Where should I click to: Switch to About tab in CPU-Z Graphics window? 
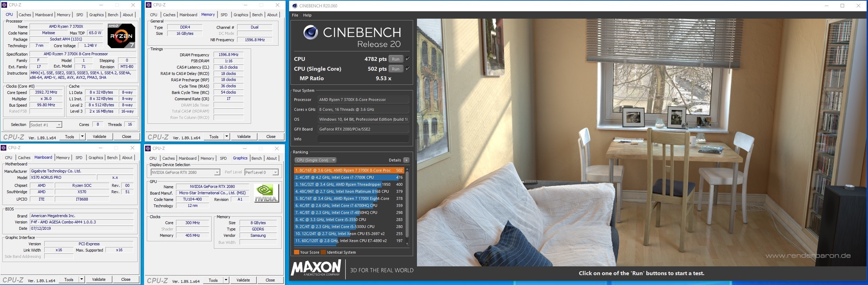click(272, 158)
